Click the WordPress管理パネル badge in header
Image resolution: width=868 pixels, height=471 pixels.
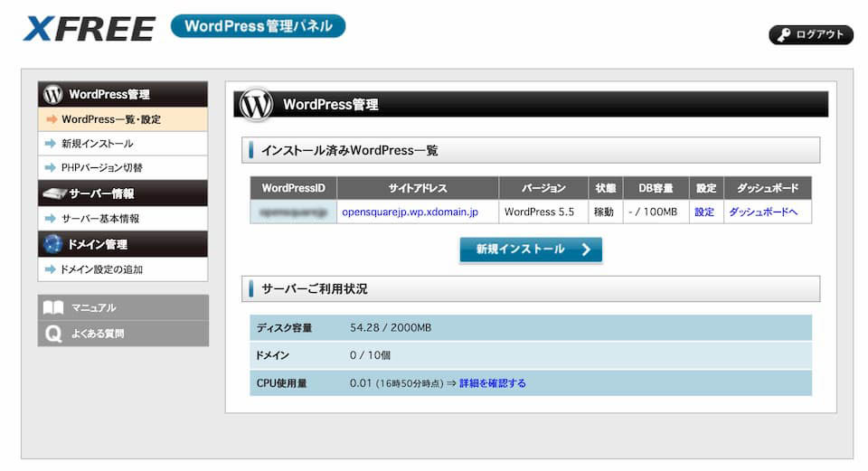point(258,26)
